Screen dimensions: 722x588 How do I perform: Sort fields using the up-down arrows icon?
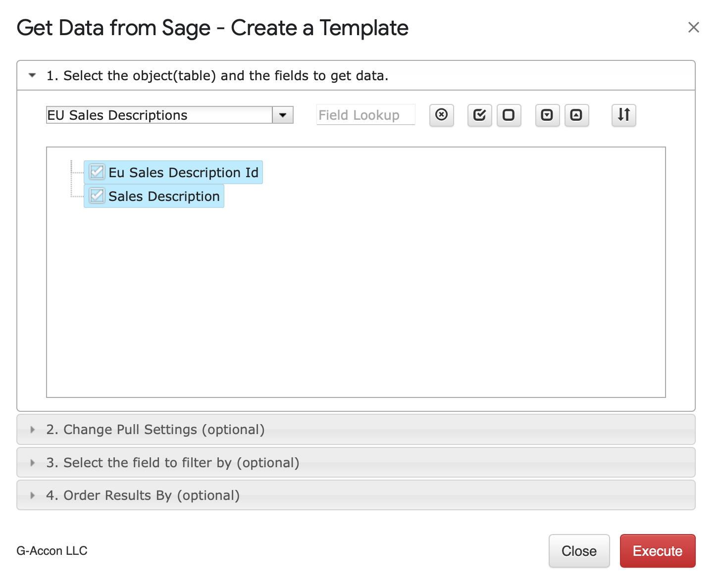tap(623, 115)
